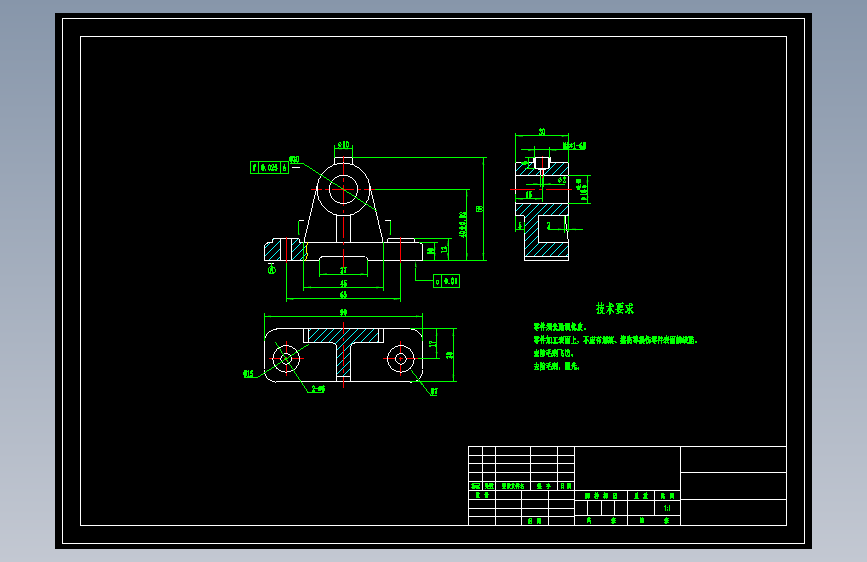Select datum A symbol below the base
Screen dimensions: 867x562
pos(271,269)
